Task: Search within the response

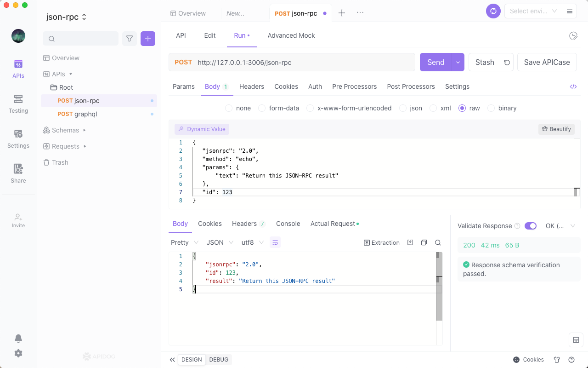Action: (x=438, y=242)
